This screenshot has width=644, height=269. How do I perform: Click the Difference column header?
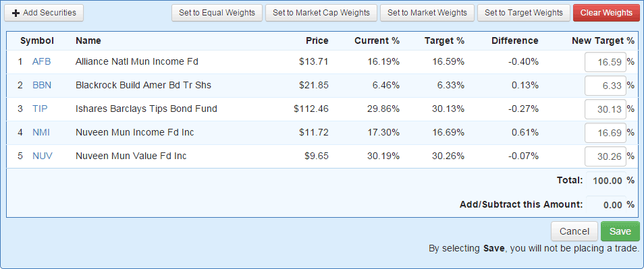pyautogui.click(x=515, y=40)
